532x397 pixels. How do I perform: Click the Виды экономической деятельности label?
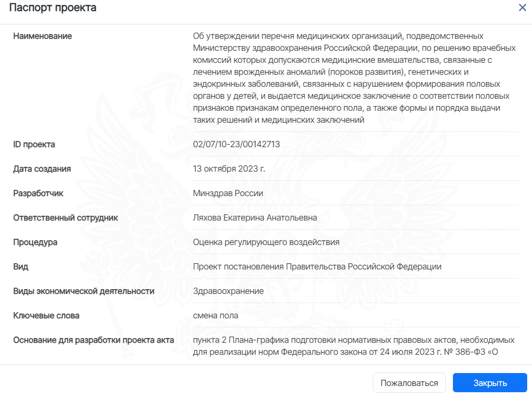click(x=84, y=291)
